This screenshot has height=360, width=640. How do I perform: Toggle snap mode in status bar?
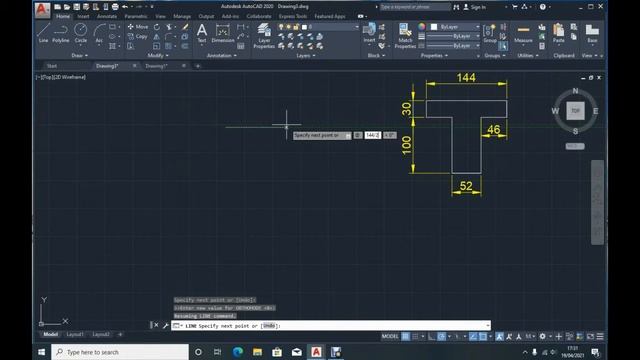(415, 336)
